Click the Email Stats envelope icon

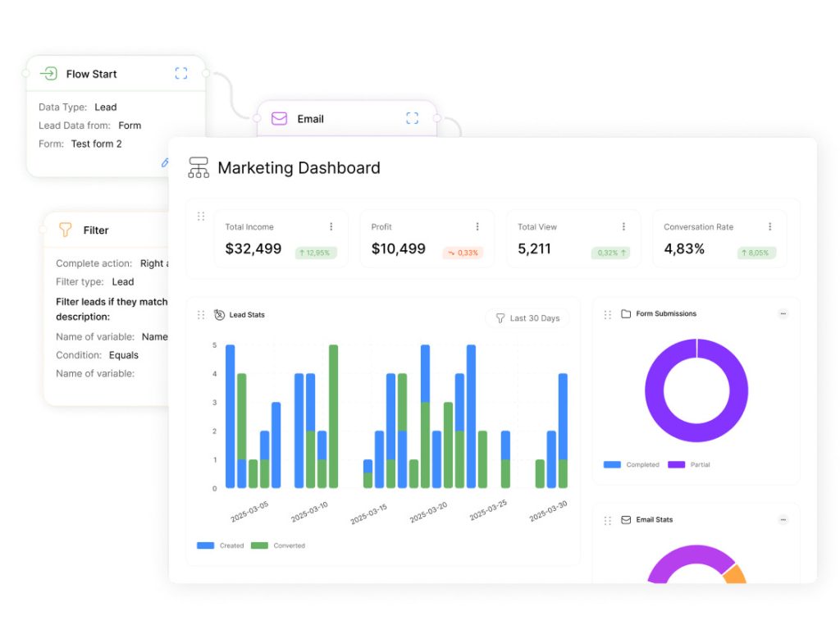pyautogui.click(x=626, y=520)
